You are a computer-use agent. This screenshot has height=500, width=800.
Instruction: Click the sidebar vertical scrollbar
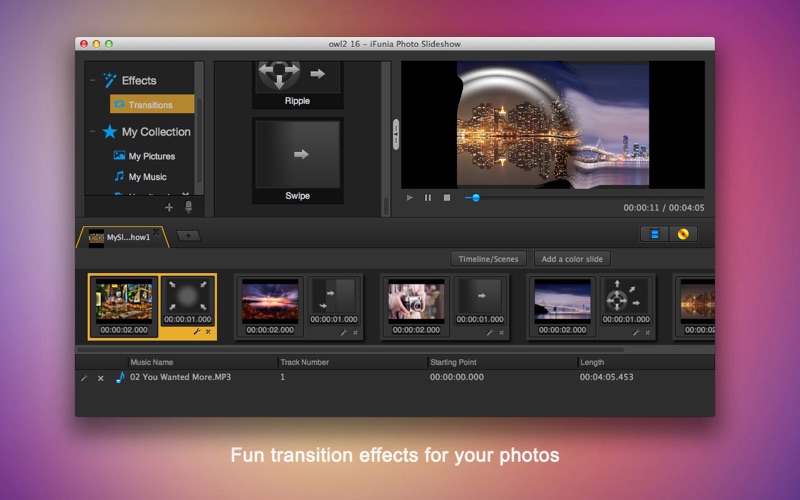point(199,140)
